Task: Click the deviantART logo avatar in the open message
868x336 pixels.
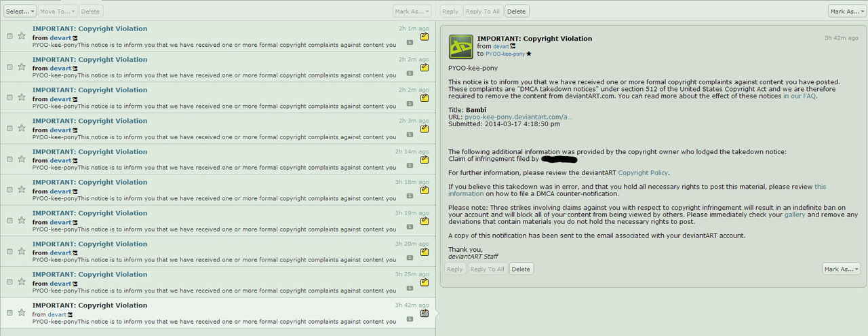Action: click(x=461, y=46)
